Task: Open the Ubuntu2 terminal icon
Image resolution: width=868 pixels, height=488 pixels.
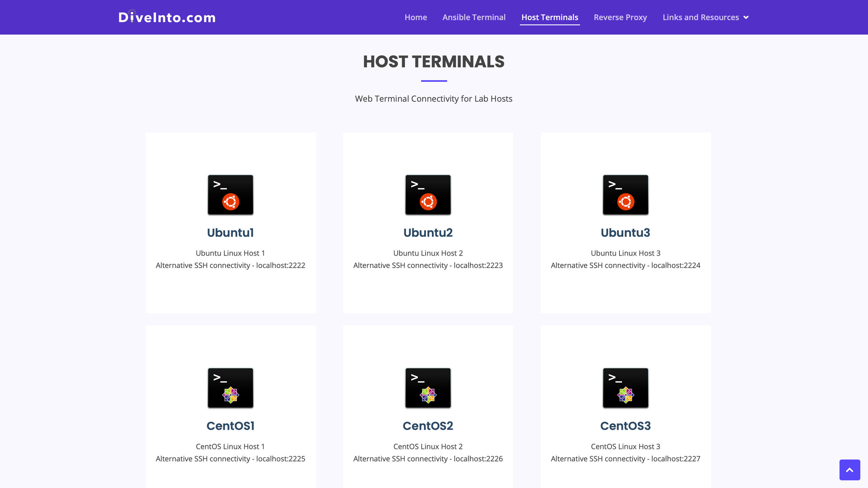Action: [x=428, y=195]
